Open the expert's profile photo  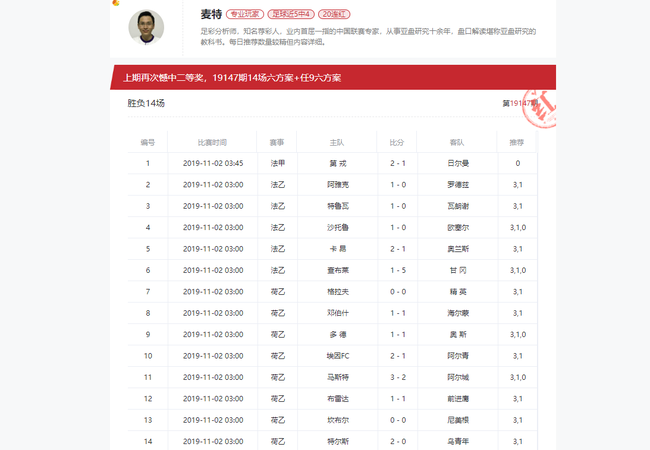point(146,27)
